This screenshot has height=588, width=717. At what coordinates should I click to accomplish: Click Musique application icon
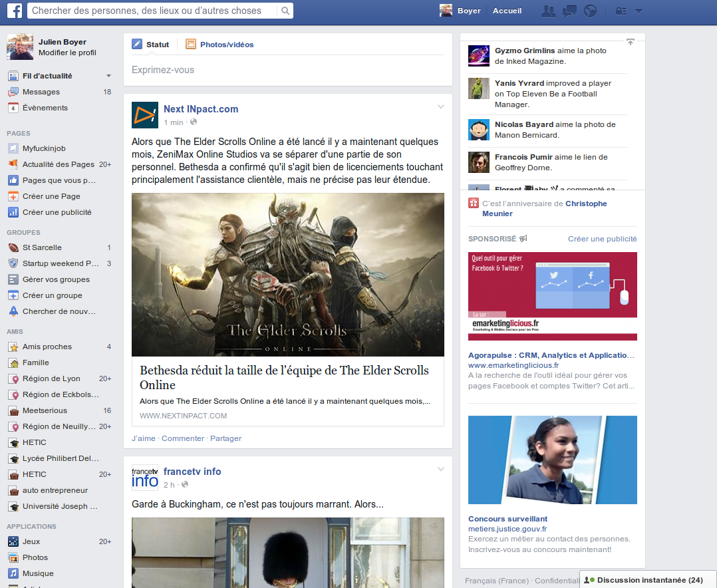point(13,573)
